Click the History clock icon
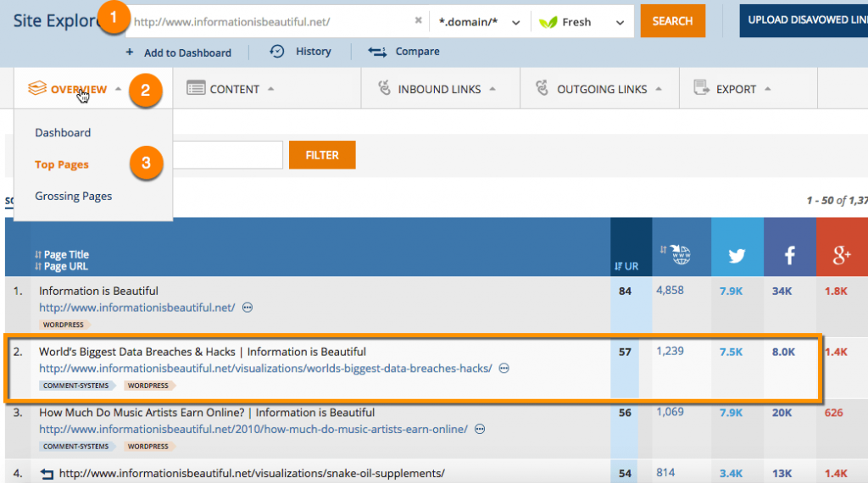 pyautogui.click(x=277, y=52)
